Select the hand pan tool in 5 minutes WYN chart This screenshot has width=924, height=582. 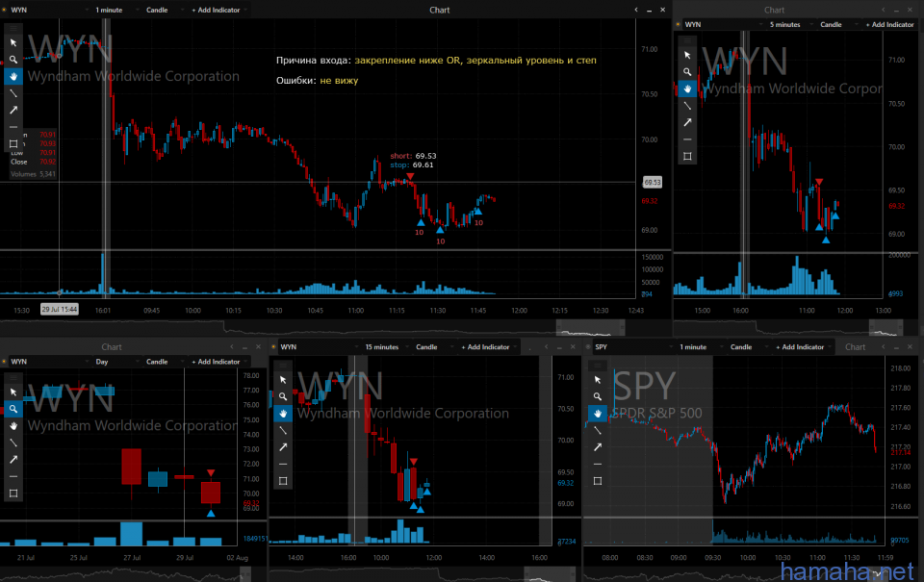click(687, 89)
